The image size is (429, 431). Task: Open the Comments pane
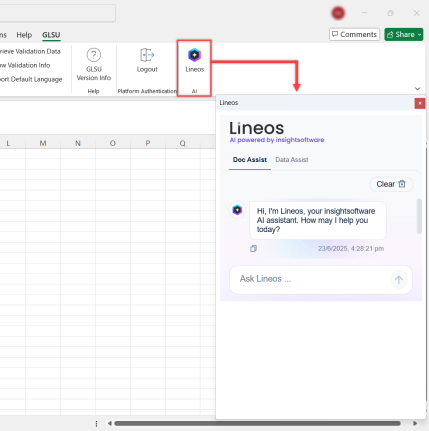pos(354,34)
